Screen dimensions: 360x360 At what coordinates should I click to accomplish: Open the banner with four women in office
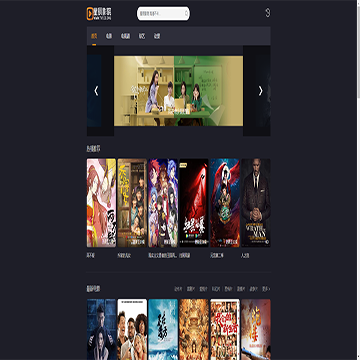tap(178, 91)
